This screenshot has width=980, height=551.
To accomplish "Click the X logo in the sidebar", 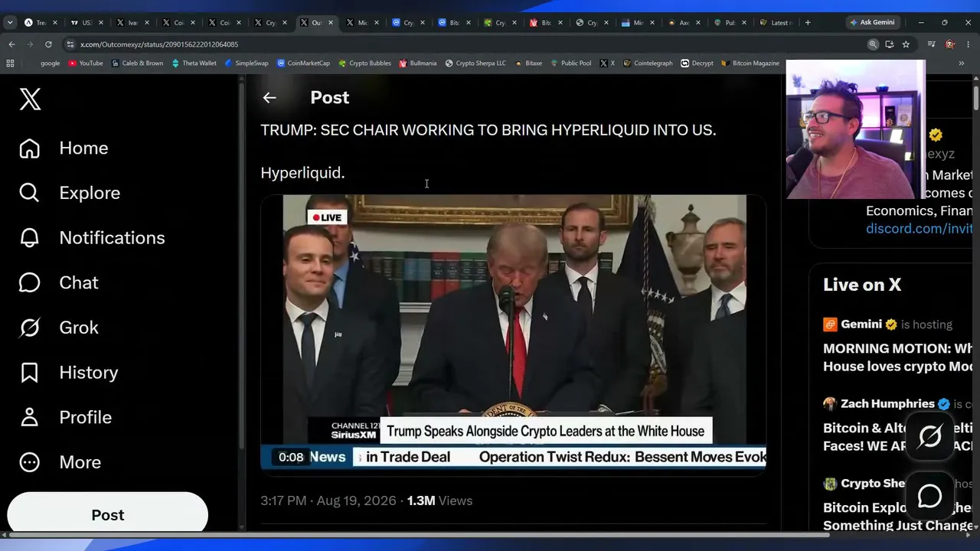I will (30, 99).
